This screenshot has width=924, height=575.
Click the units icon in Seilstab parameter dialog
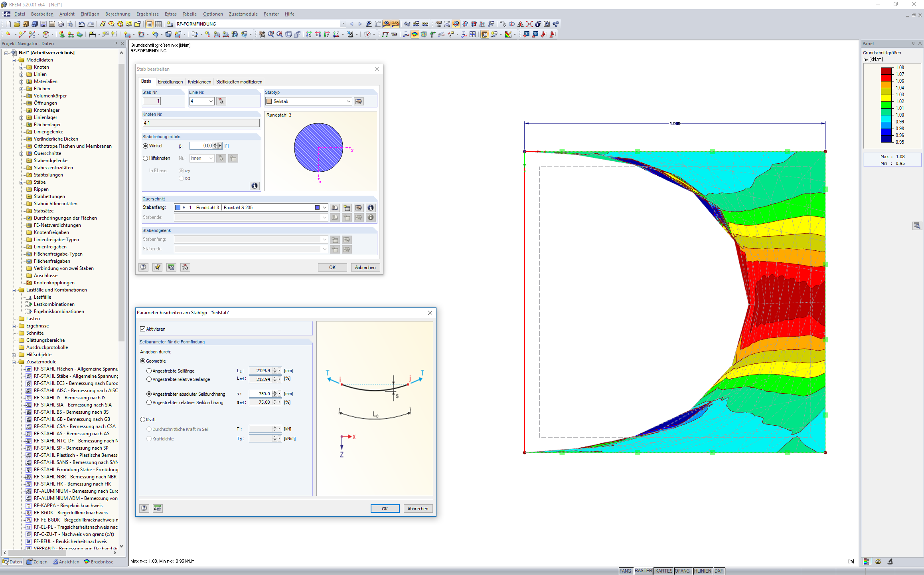pyautogui.click(x=158, y=508)
